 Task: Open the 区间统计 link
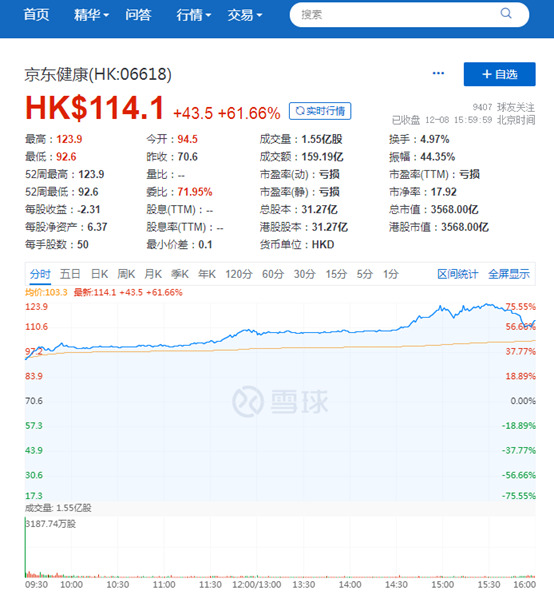pos(458,274)
